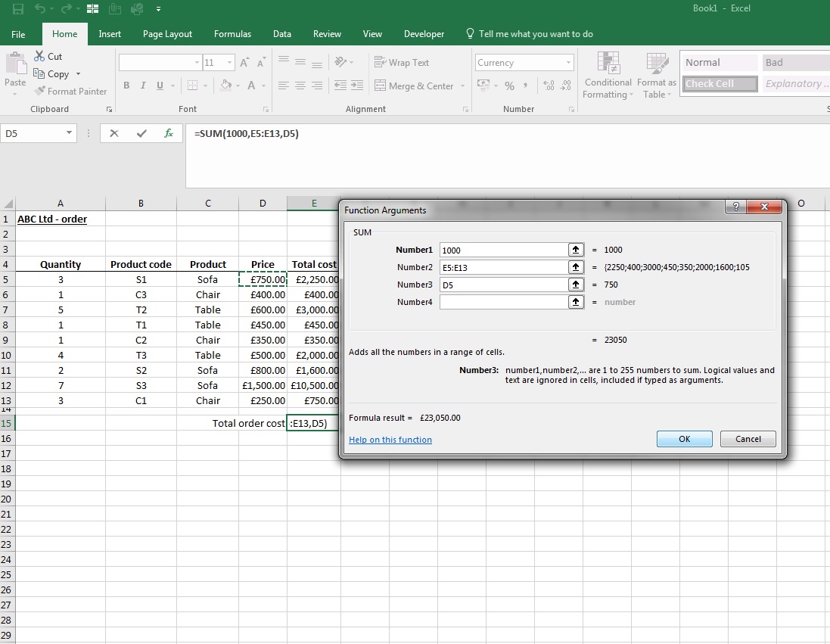Open the Currency number format dropdown
Viewport: 830px width, 644px height.
(568, 63)
